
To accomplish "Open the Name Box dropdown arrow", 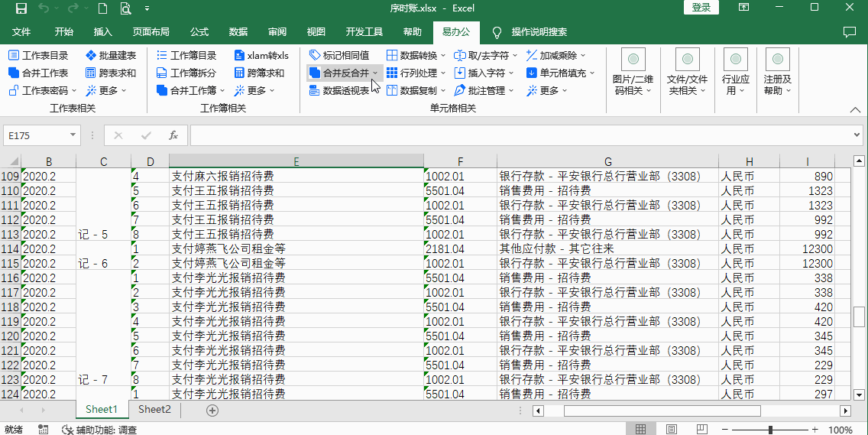I will (x=73, y=136).
